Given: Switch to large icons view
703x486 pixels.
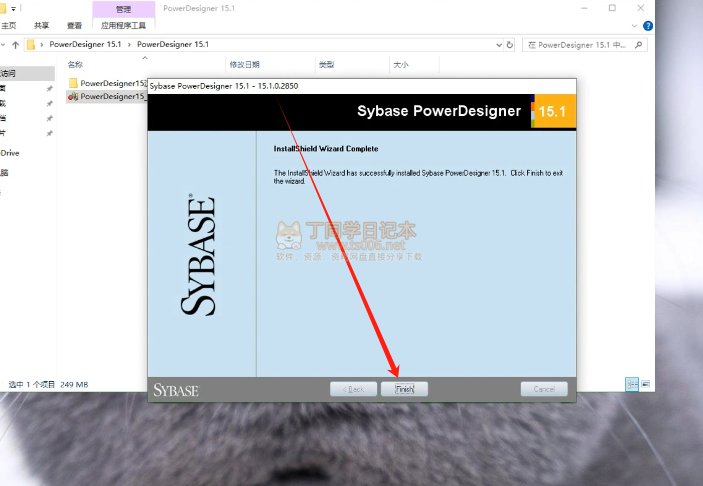Looking at the screenshot, I should point(645,383).
